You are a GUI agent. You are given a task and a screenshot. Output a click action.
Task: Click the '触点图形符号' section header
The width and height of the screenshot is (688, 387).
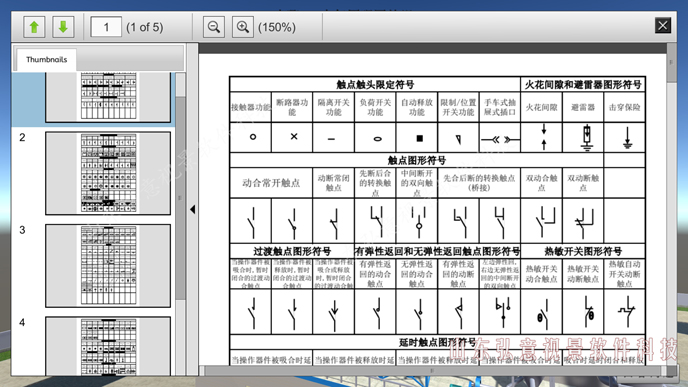417,160
